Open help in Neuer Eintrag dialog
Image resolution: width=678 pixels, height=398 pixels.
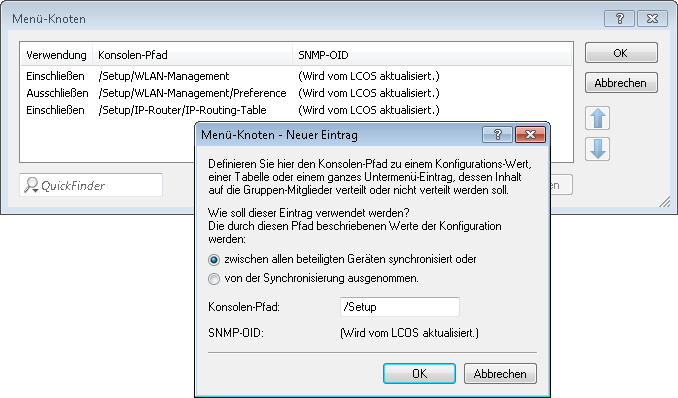click(497, 135)
